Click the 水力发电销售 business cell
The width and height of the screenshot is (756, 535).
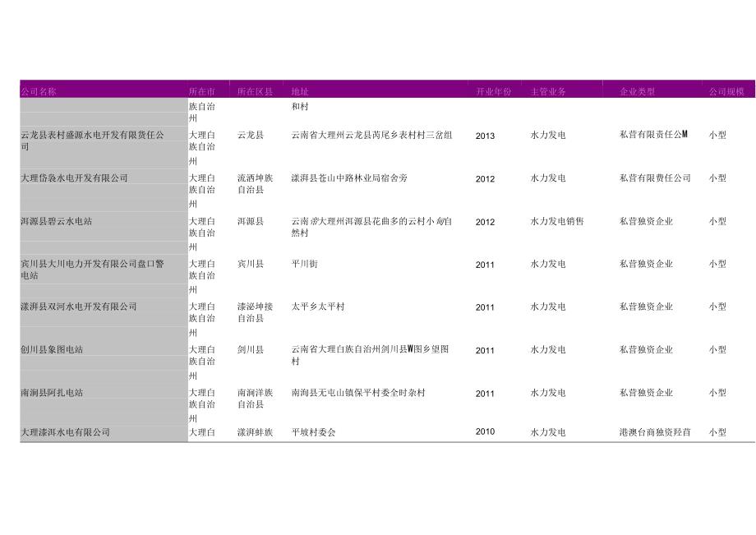pos(557,221)
